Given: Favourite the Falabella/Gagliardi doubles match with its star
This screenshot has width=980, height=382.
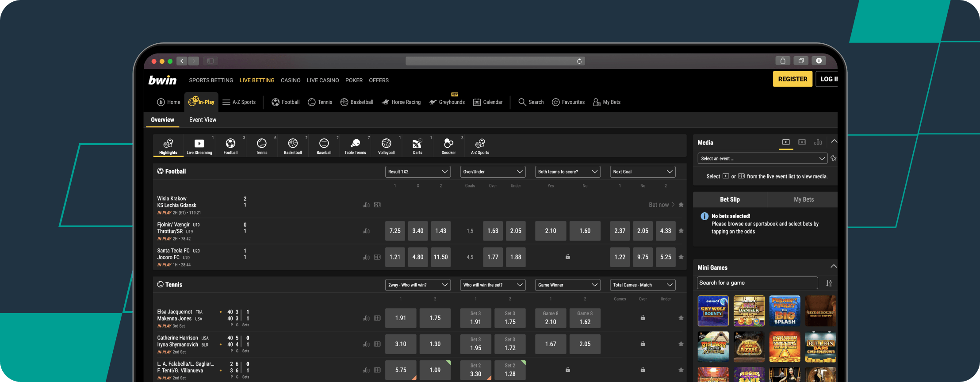Looking at the screenshot, I should [x=681, y=370].
